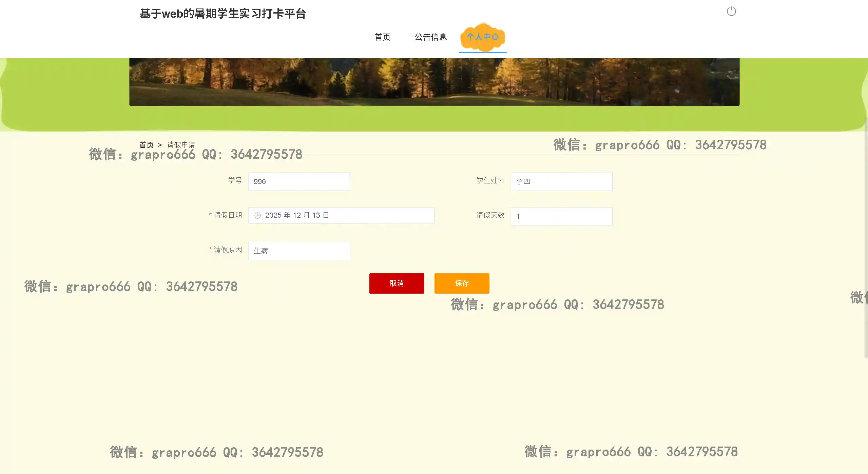This screenshot has width=868, height=474.
Task: Focus the 学号 field containing 996
Action: [x=299, y=182]
